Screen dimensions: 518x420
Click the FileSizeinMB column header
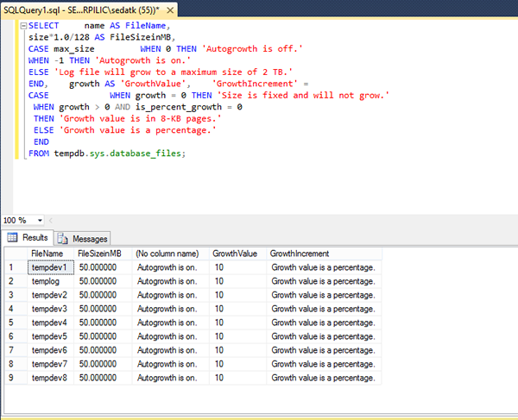click(x=103, y=254)
